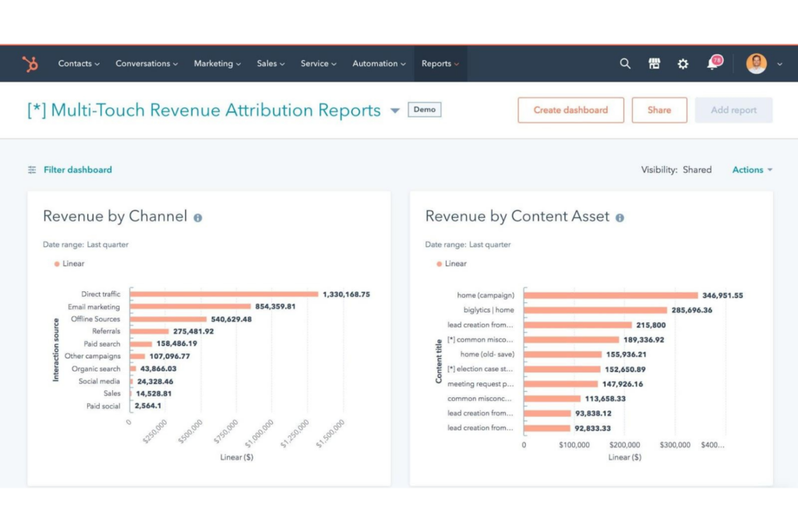Toggle Linear legend in Revenue by Channel
Screen dimensions: 798x532
pos(69,263)
